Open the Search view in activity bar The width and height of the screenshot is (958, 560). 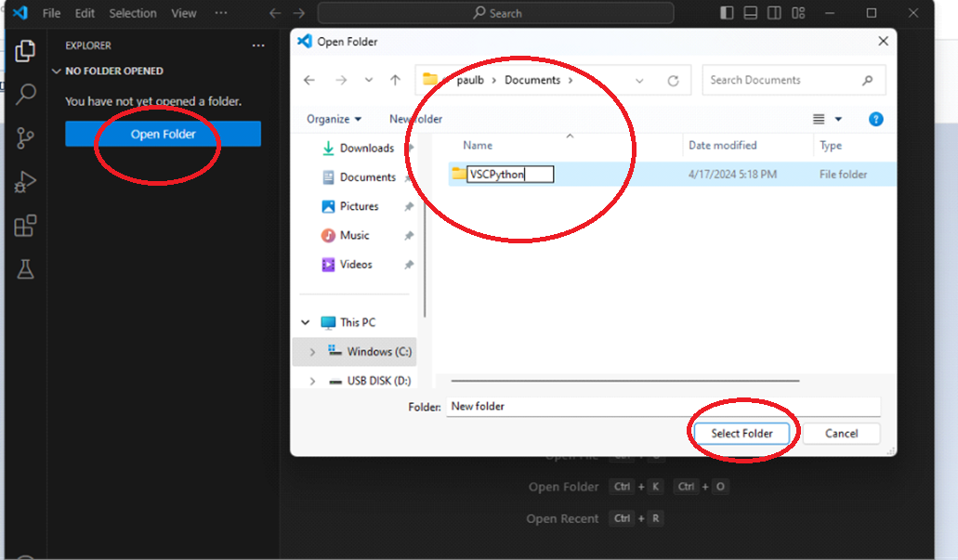pos(25,94)
